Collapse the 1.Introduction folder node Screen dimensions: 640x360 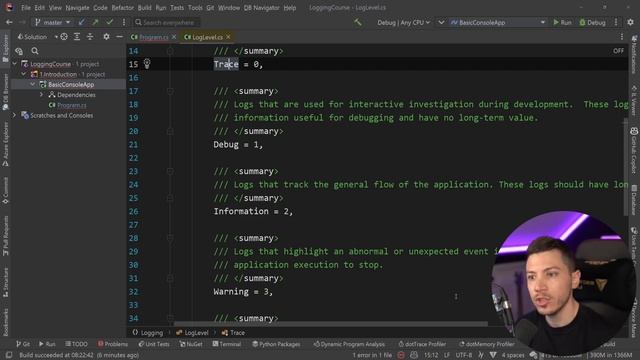(x=24, y=74)
